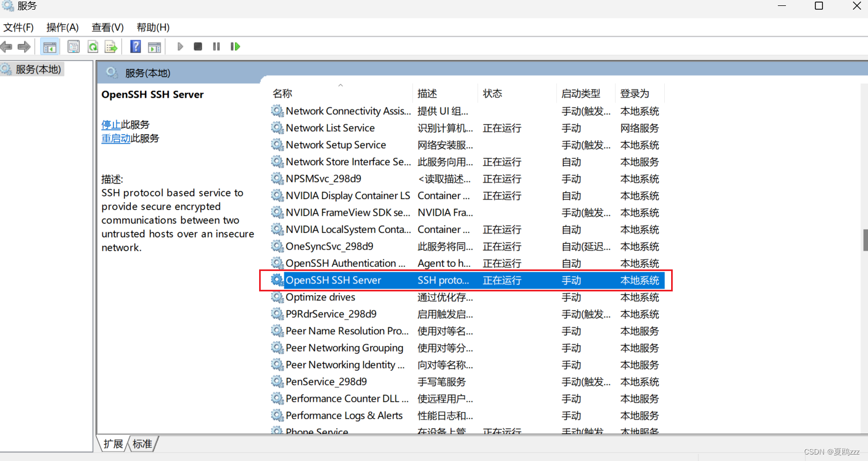Select NVIDIA FrameView SDK service row
Viewport: 868px width, 461px height.
click(467, 213)
